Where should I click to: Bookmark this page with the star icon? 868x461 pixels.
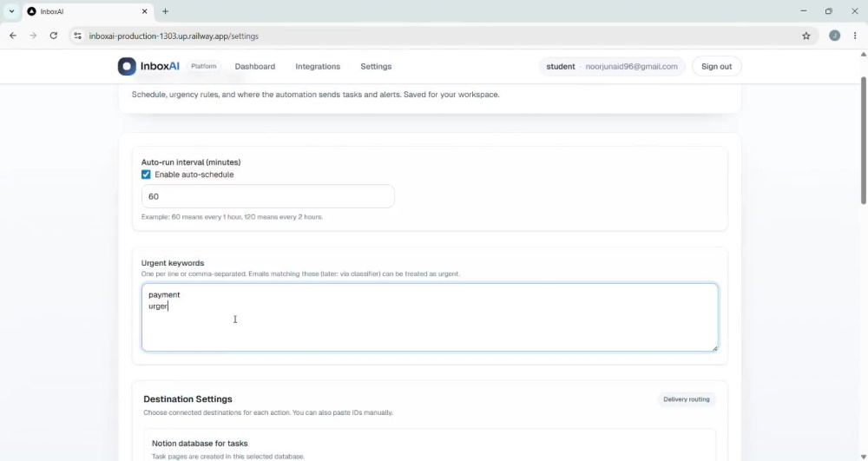(x=806, y=36)
